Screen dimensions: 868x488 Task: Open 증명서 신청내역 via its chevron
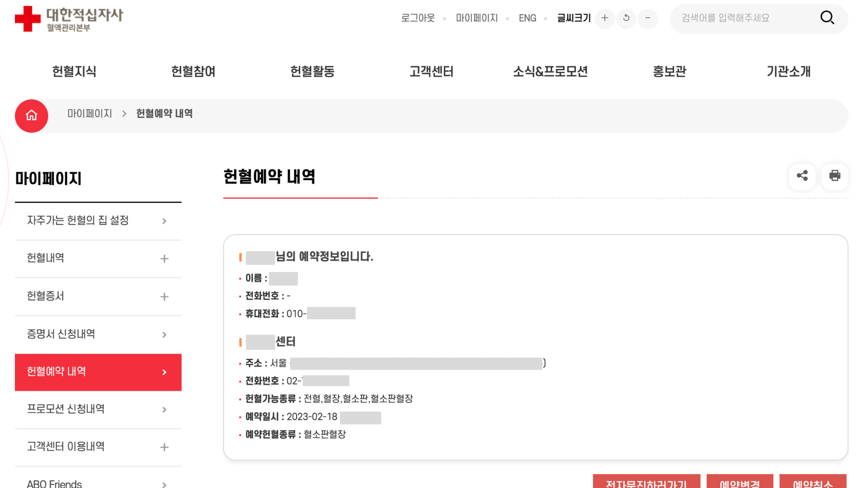164,334
